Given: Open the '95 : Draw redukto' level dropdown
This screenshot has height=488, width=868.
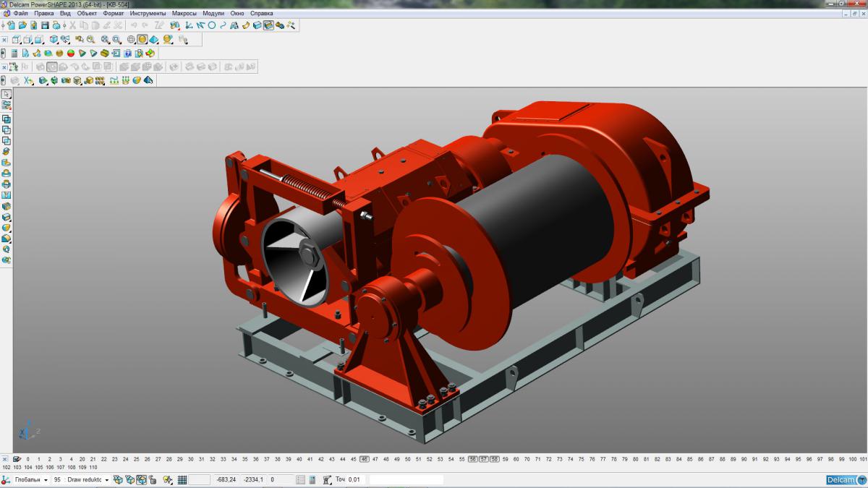Looking at the screenshot, I should [x=107, y=480].
